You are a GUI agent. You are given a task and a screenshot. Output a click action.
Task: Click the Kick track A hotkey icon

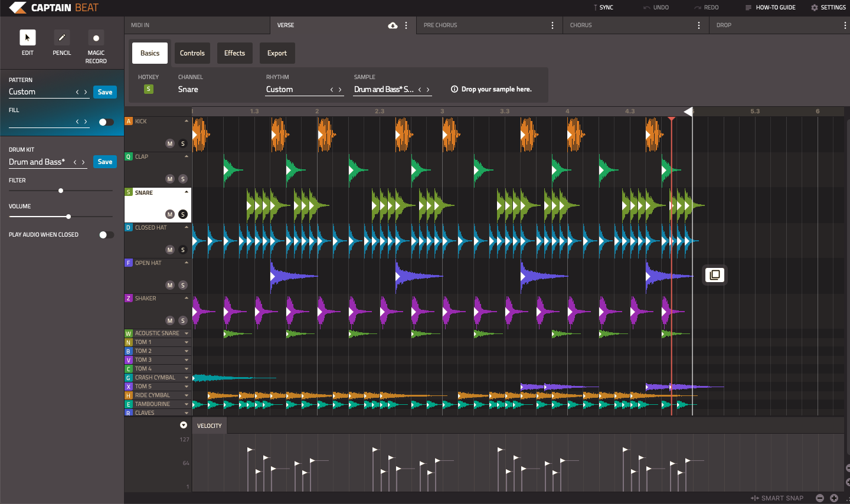tap(129, 121)
